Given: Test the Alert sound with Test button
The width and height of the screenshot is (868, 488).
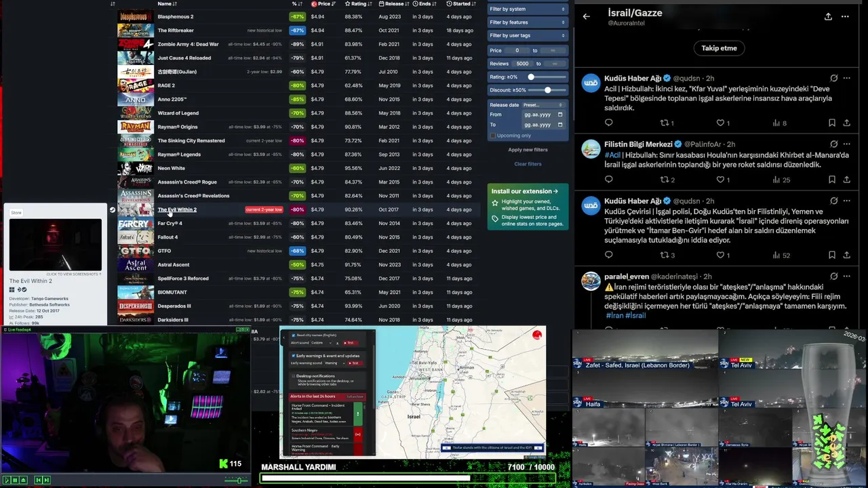Looking at the screenshot, I should click(x=350, y=343).
